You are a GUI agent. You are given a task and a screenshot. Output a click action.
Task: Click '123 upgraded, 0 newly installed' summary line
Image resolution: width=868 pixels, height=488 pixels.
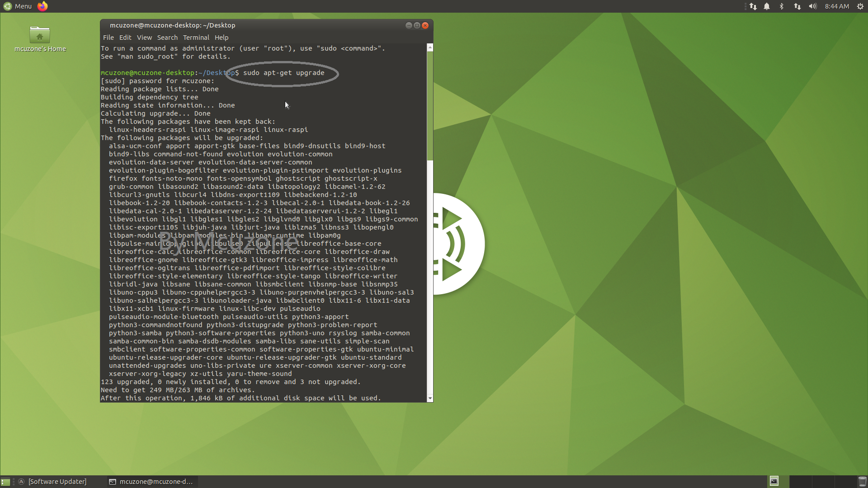click(x=231, y=382)
